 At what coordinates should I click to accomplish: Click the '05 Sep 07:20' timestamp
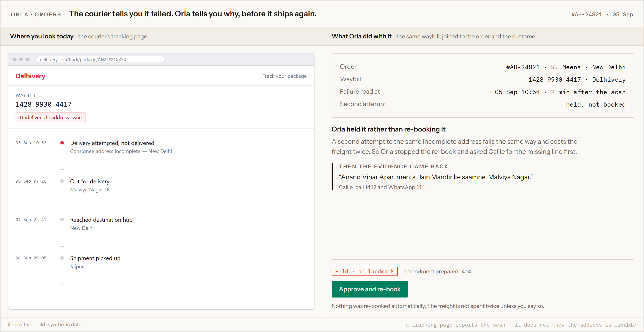click(31, 181)
